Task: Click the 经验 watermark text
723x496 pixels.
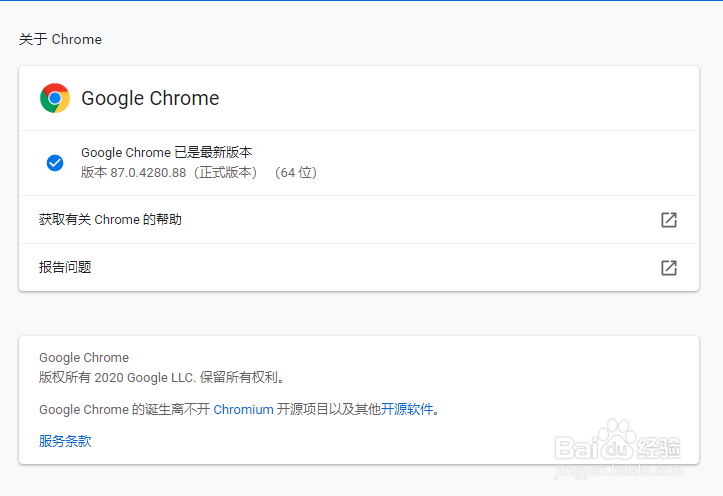Action: tap(662, 447)
